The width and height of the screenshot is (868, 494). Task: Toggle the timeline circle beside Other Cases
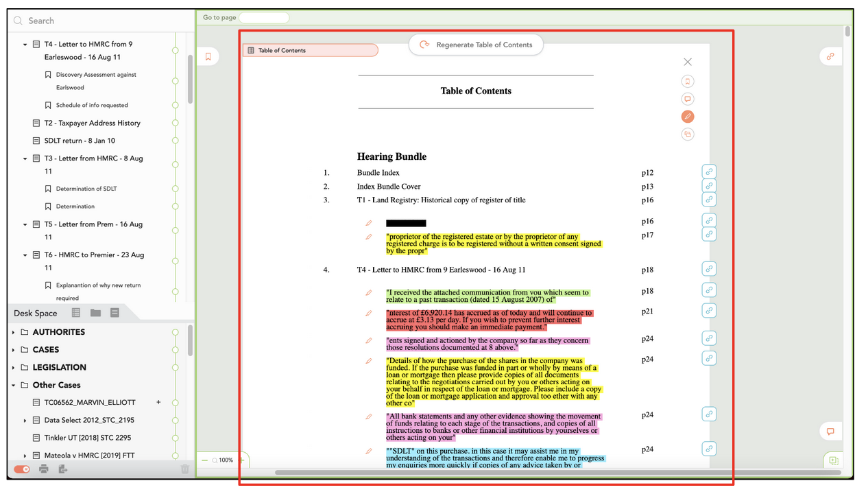(x=176, y=386)
